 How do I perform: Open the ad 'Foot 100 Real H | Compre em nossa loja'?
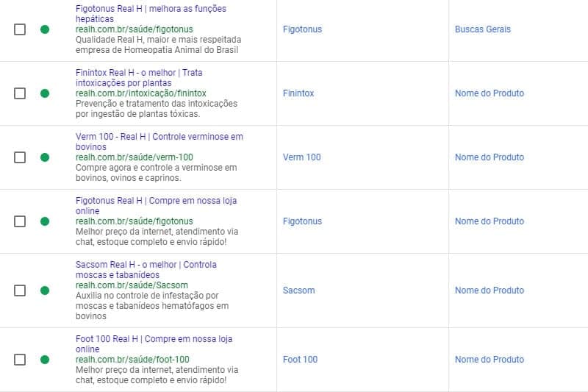point(154,344)
